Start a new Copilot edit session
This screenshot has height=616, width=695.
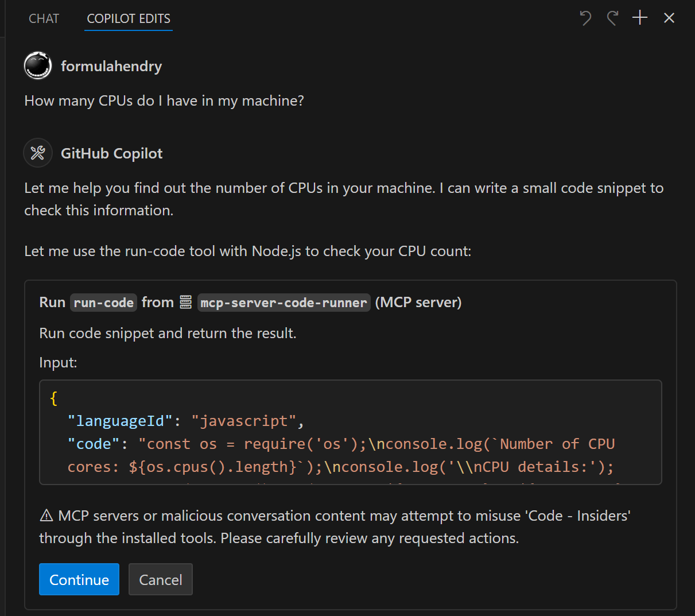click(639, 18)
